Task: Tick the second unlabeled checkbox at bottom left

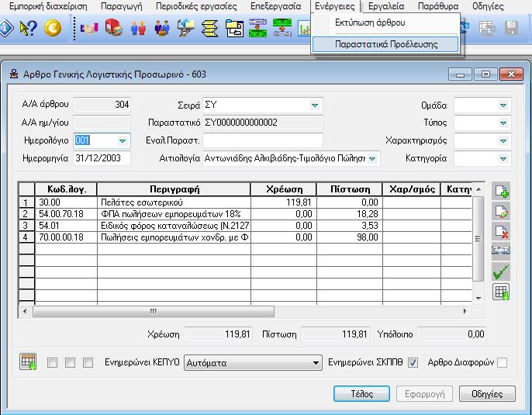Action: coord(70,363)
